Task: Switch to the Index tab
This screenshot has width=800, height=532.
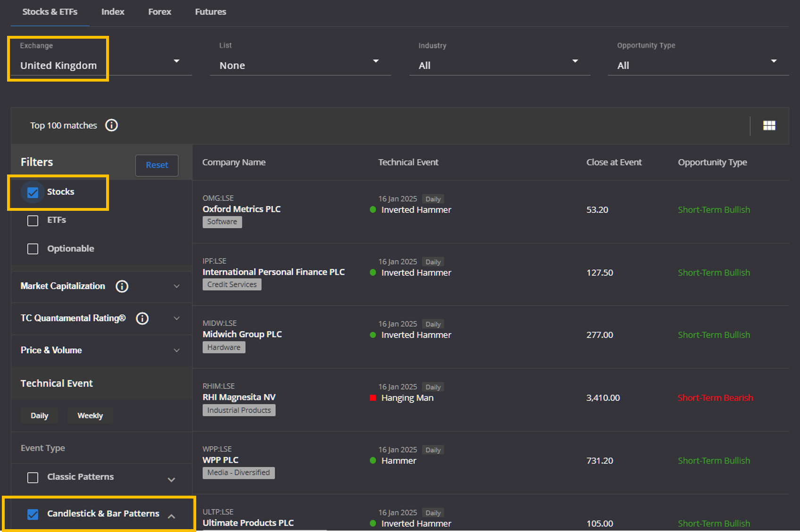Action: click(x=113, y=12)
